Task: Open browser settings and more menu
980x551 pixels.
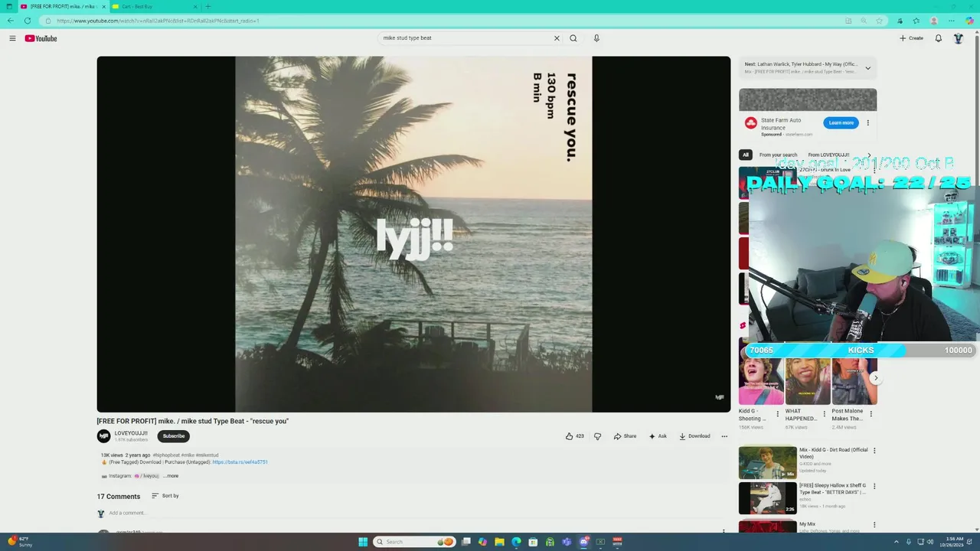Action: point(952,21)
